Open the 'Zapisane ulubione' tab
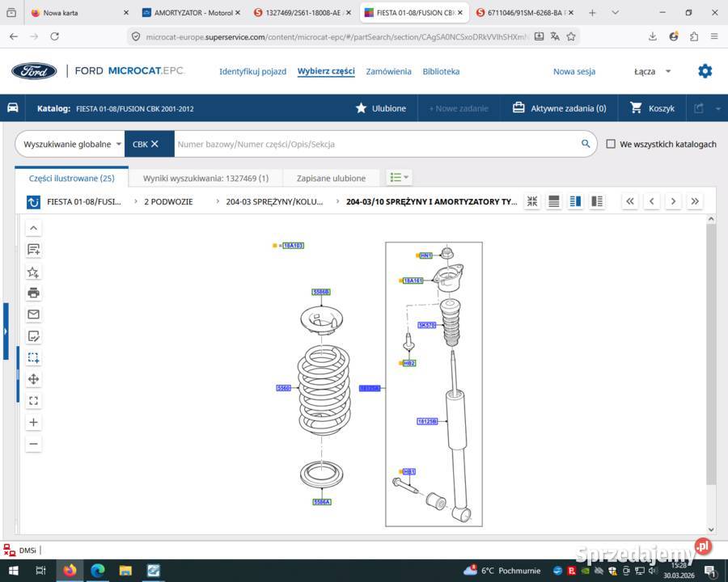 [331, 178]
